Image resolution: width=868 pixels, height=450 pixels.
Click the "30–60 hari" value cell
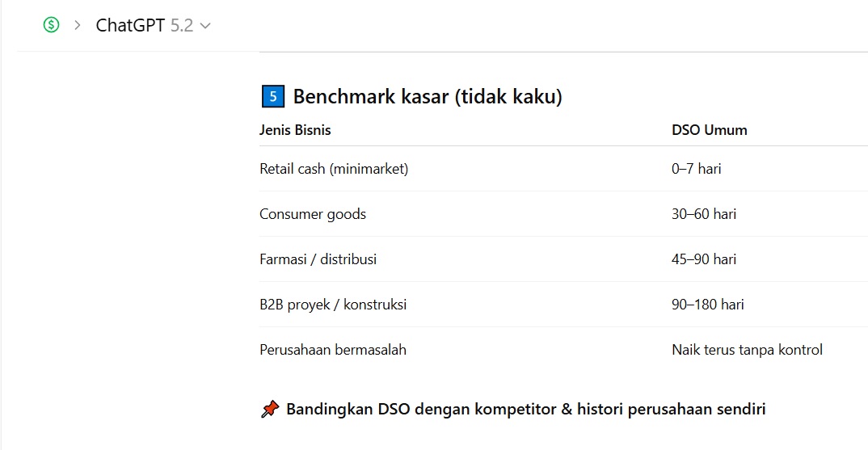703,214
